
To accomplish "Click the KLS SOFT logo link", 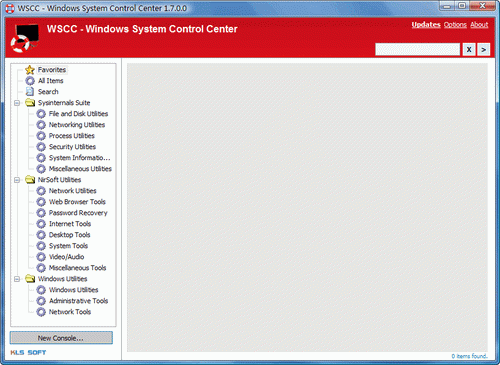I will pyautogui.click(x=28, y=352).
